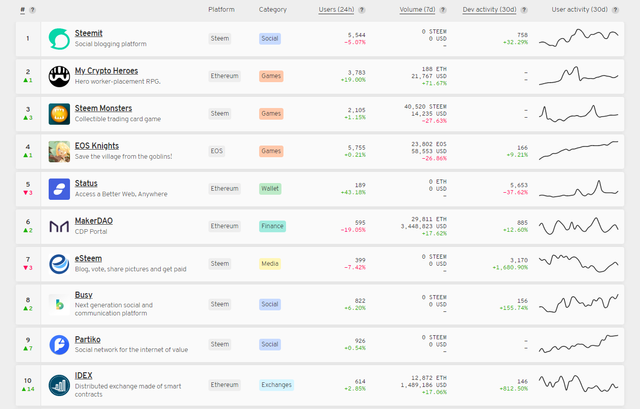Click the Steemit users value 5,544
Image resolution: width=640 pixels, height=409 pixels.
[356, 35]
